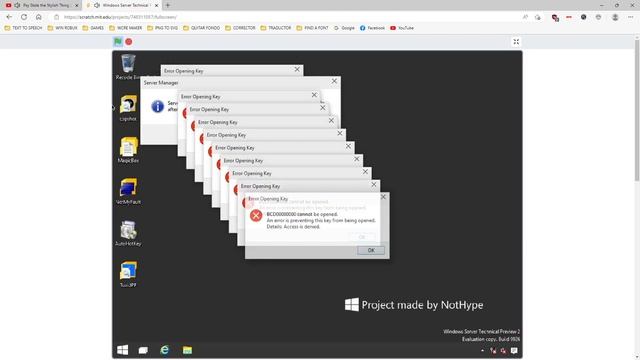Select the MagicBox desktop icon
This screenshot has height=360, width=640.
click(x=128, y=150)
